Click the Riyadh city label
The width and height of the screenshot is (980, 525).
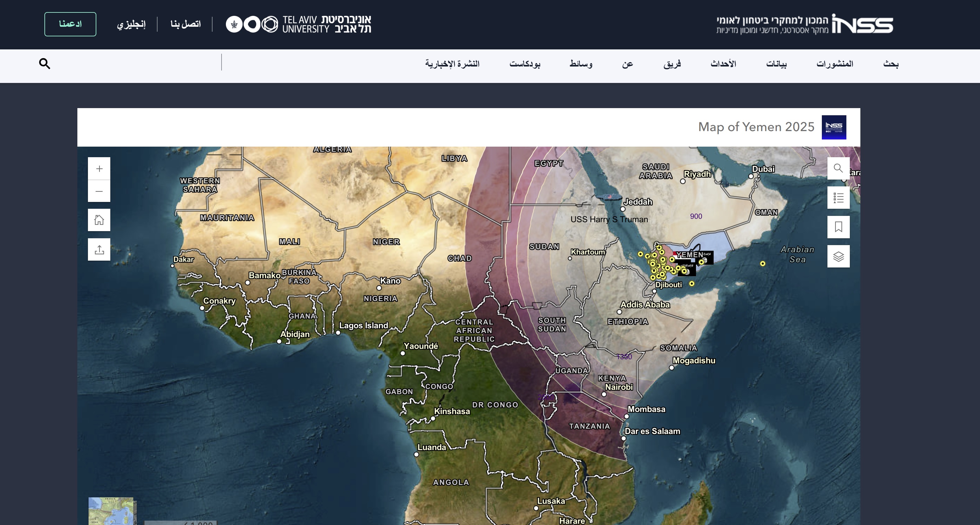click(x=697, y=174)
